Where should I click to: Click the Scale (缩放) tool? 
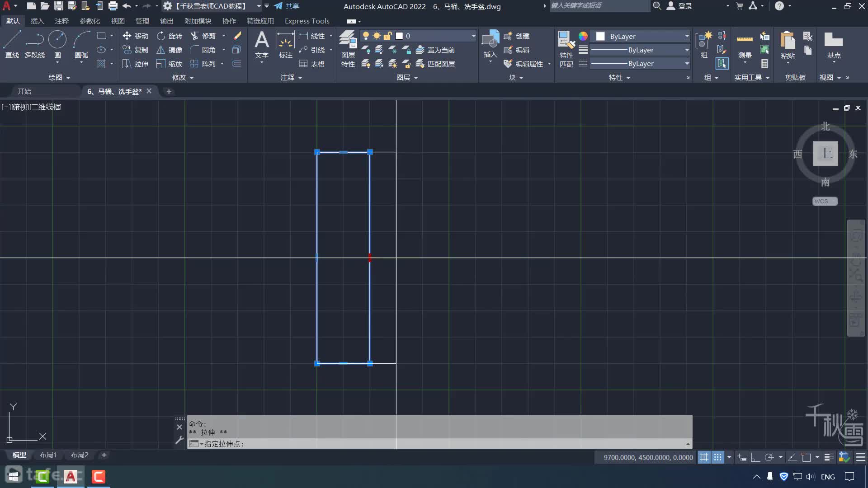coord(170,64)
